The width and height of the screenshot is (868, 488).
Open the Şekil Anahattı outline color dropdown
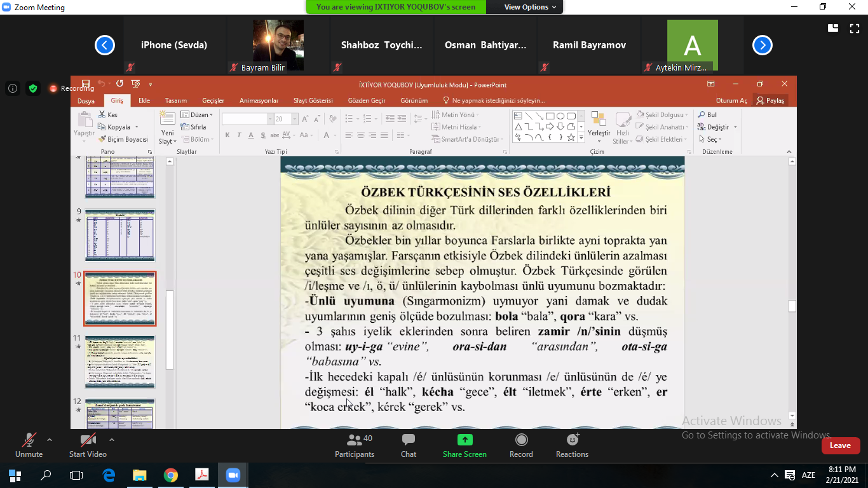662,127
